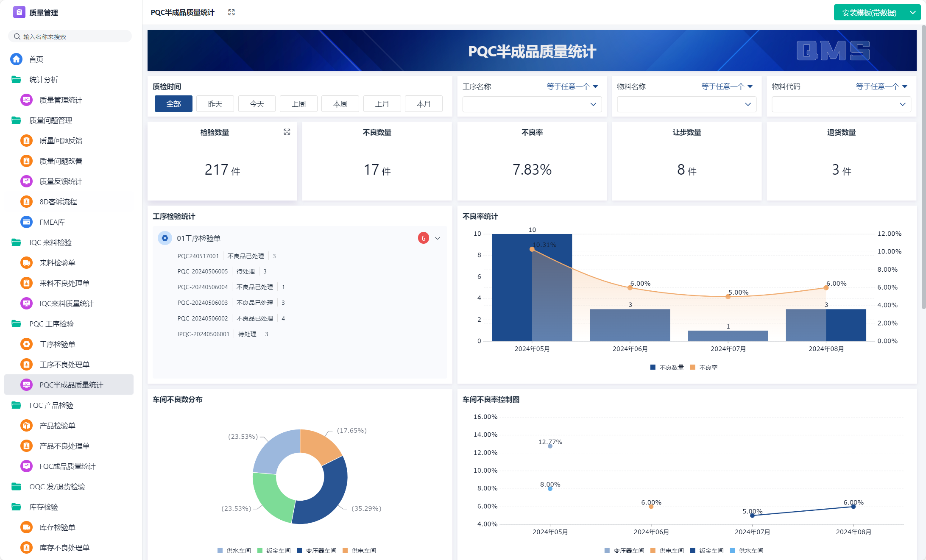Open FMEA库 from the sidebar

pyautogui.click(x=52, y=222)
